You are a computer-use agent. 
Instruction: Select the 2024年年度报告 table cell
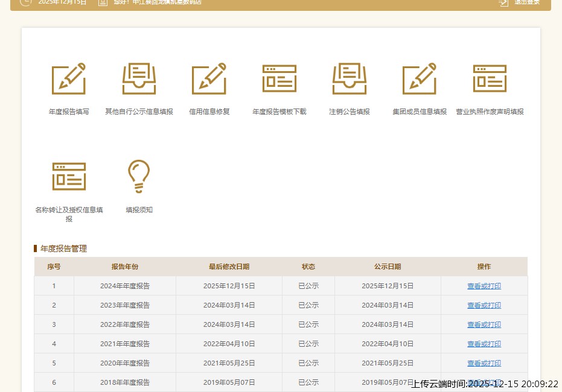tap(125, 286)
